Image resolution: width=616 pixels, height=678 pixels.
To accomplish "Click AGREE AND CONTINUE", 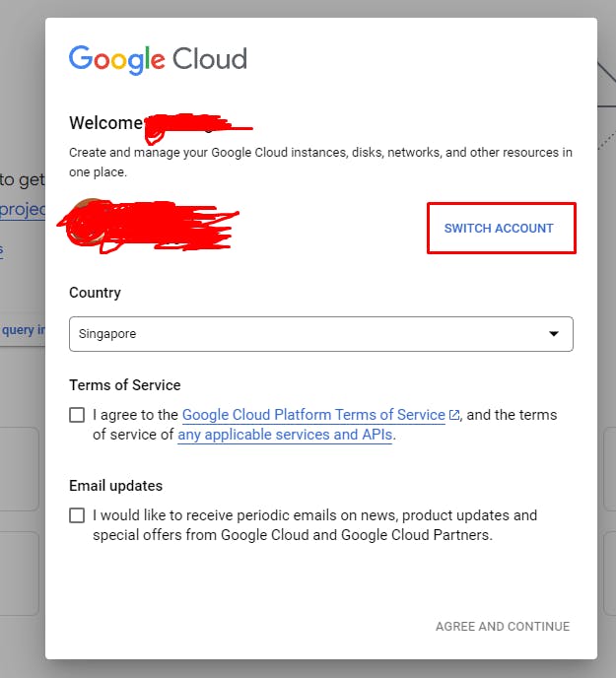I will point(503,627).
